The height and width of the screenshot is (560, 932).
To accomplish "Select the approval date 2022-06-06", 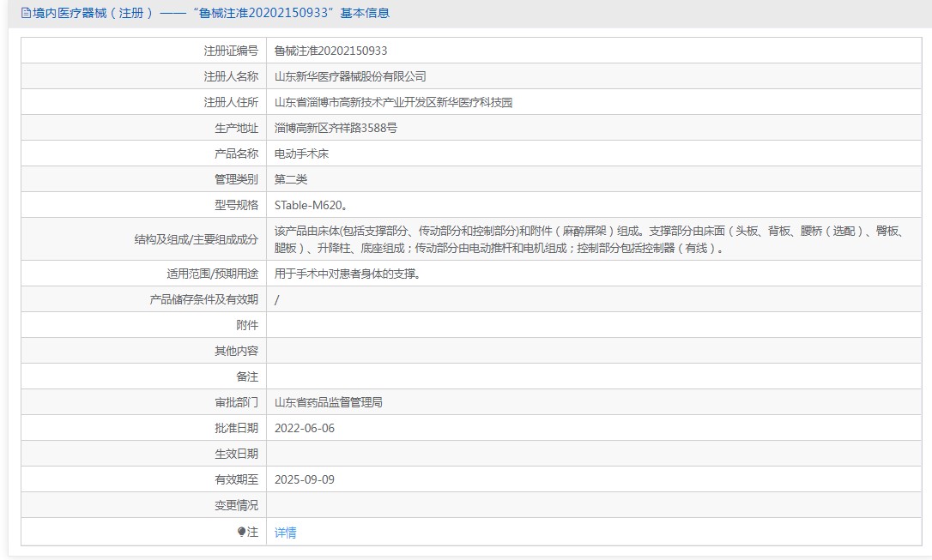I will click(x=304, y=428).
